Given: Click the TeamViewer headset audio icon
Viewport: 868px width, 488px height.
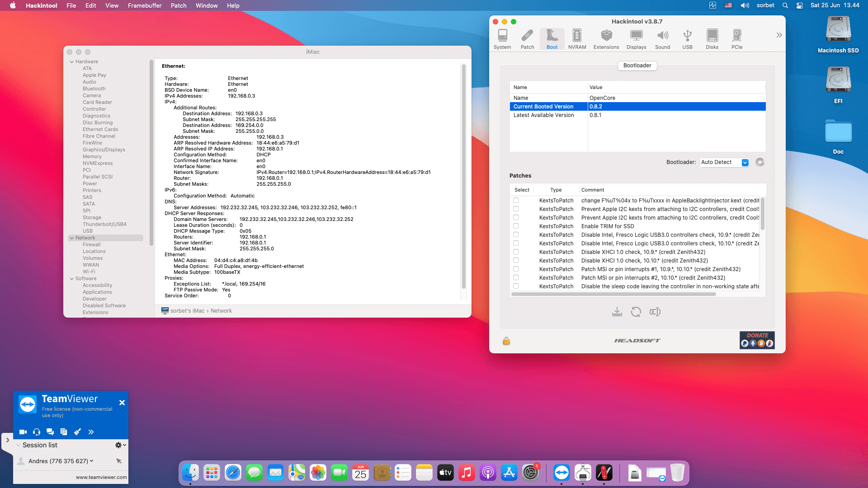Looking at the screenshot, I should 37,432.
